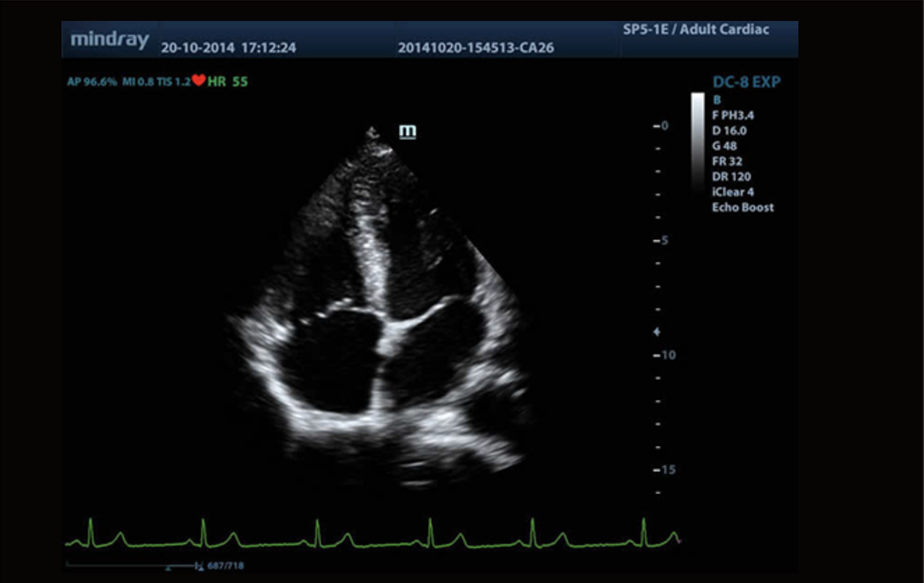Viewport: 924px width, 583px height.
Task: Click the DC-8 EXP model label
Action: point(747,82)
